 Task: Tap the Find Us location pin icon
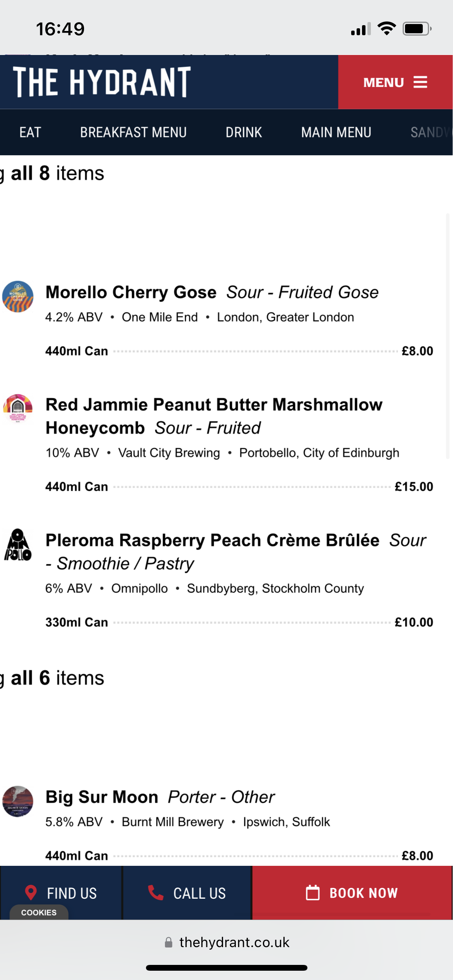tap(31, 893)
